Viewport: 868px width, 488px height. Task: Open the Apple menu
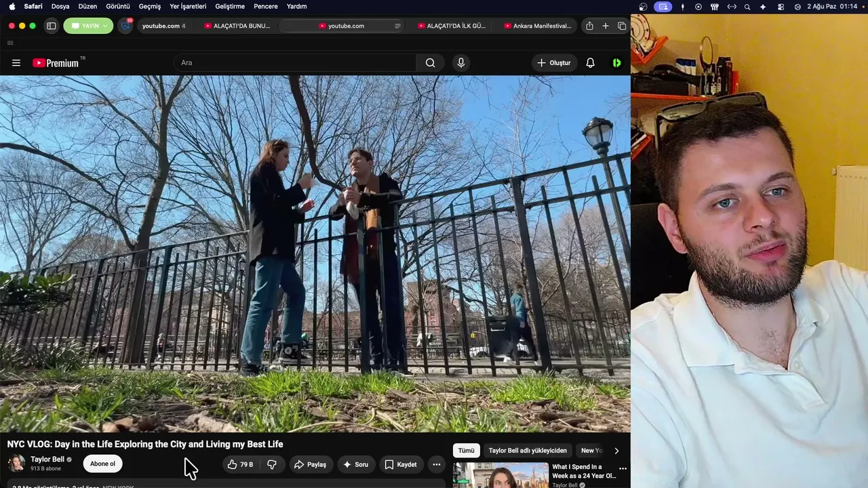12,6
